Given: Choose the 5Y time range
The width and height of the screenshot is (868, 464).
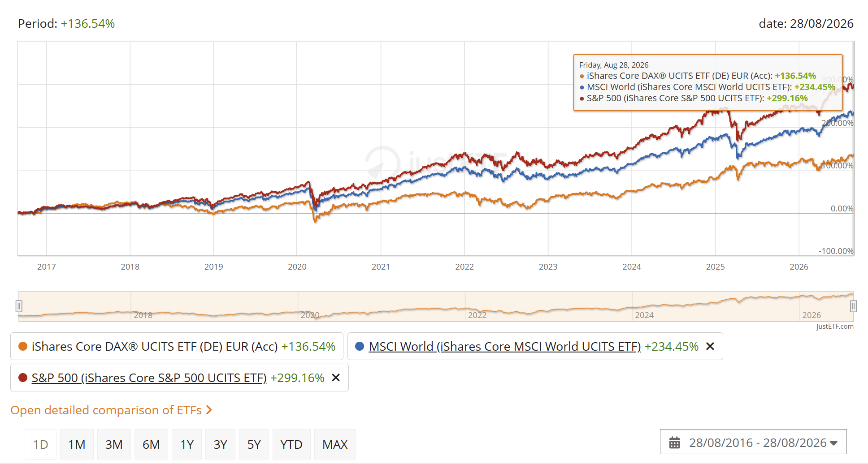Looking at the screenshot, I should 254,444.
